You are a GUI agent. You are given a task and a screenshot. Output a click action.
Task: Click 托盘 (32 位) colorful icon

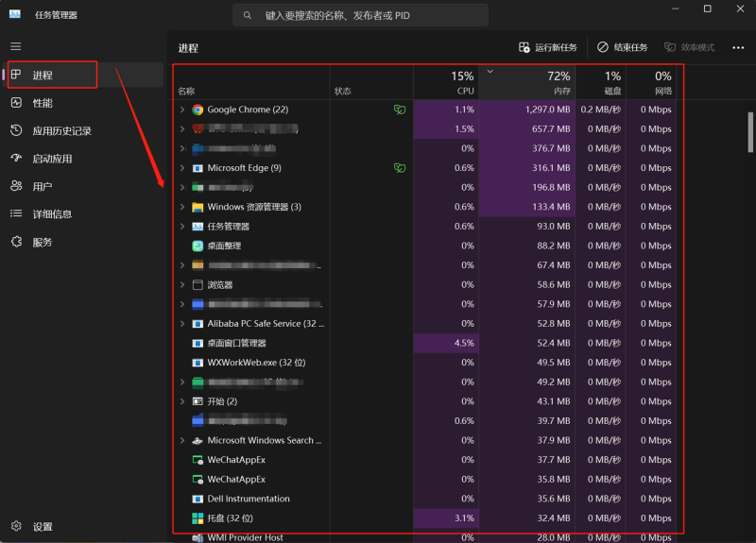pyautogui.click(x=198, y=518)
